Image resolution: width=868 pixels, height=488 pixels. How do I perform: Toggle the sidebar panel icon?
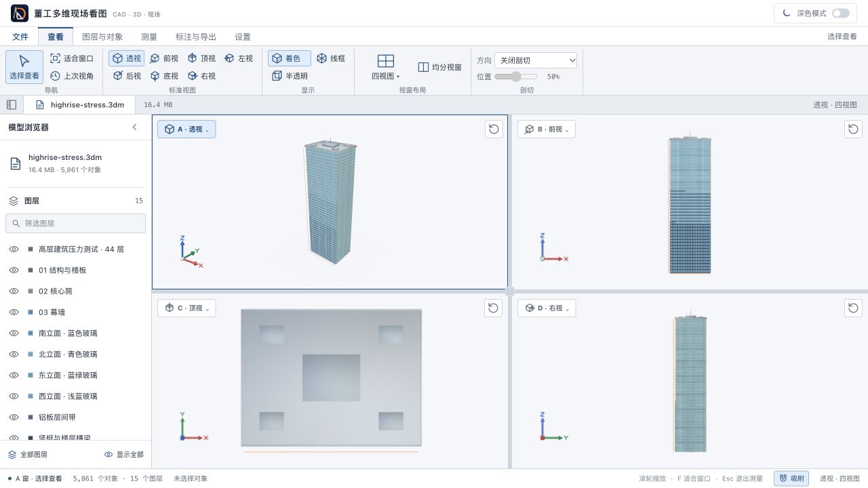coord(12,104)
